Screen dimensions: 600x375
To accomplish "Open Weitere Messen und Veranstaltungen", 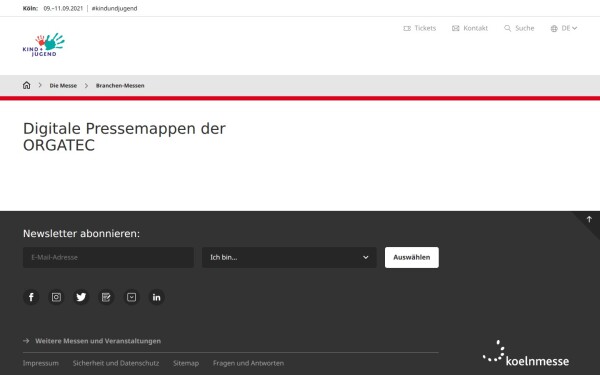I will pyautogui.click(x=92, y=341).
